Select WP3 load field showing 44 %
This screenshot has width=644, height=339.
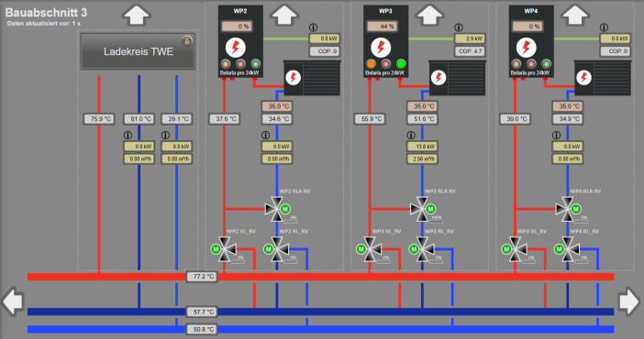click(383, 27)
